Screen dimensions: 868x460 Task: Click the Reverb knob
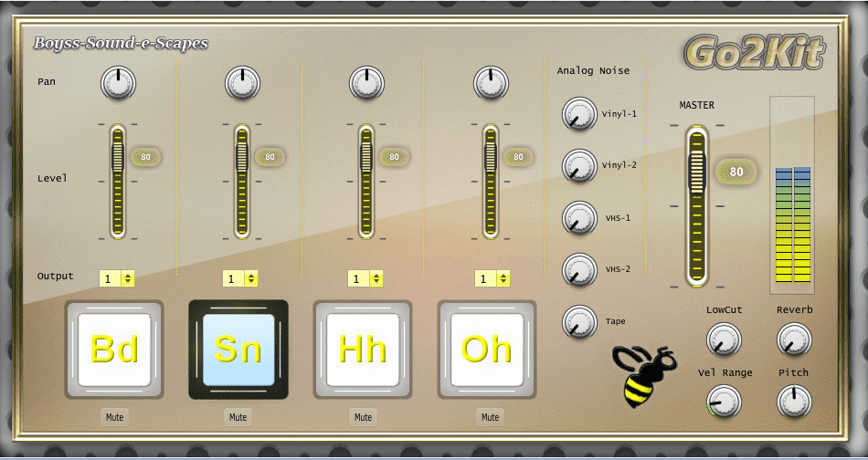pos(794,339)
